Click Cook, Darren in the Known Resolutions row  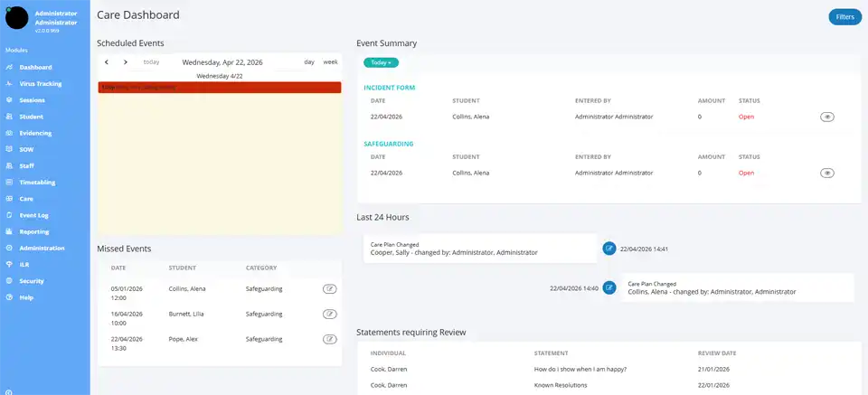389,385
